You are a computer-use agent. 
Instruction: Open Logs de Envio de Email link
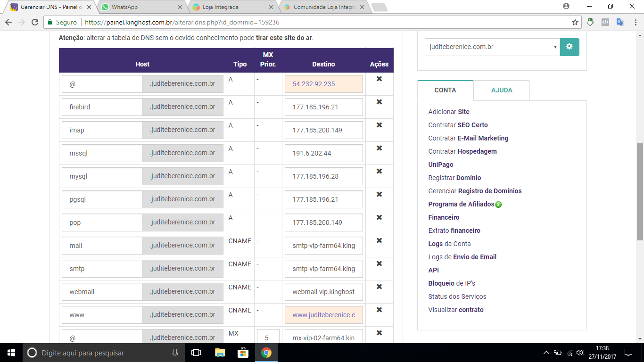[x=462, y=257]
